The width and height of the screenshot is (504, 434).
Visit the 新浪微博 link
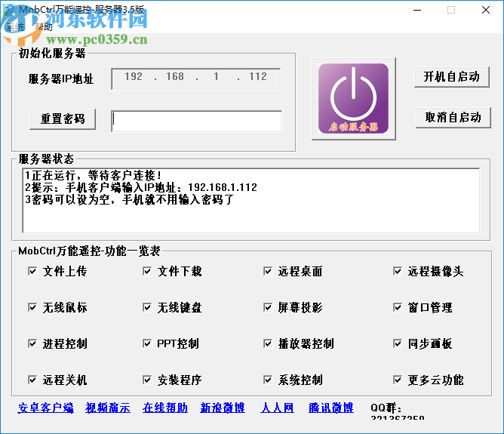[x=223, y=408]
